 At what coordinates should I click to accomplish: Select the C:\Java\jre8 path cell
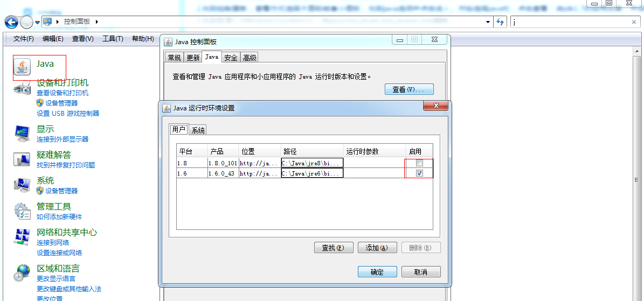pos(312,163)
